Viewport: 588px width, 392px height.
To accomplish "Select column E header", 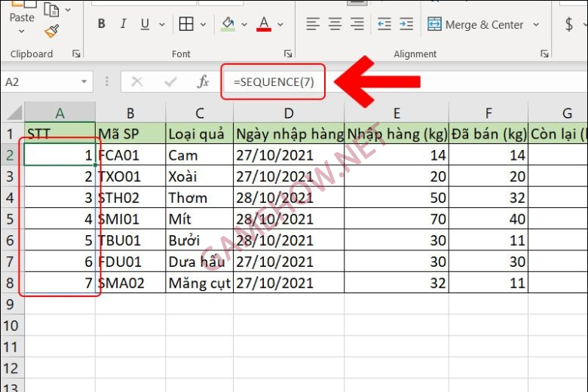I will [397, 113].
